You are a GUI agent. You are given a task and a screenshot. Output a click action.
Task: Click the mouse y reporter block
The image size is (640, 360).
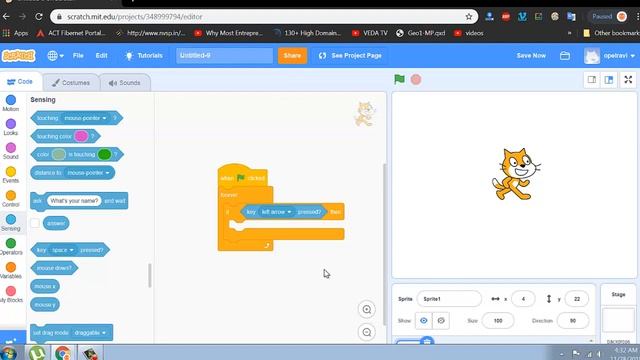click(x=44, y=304)
